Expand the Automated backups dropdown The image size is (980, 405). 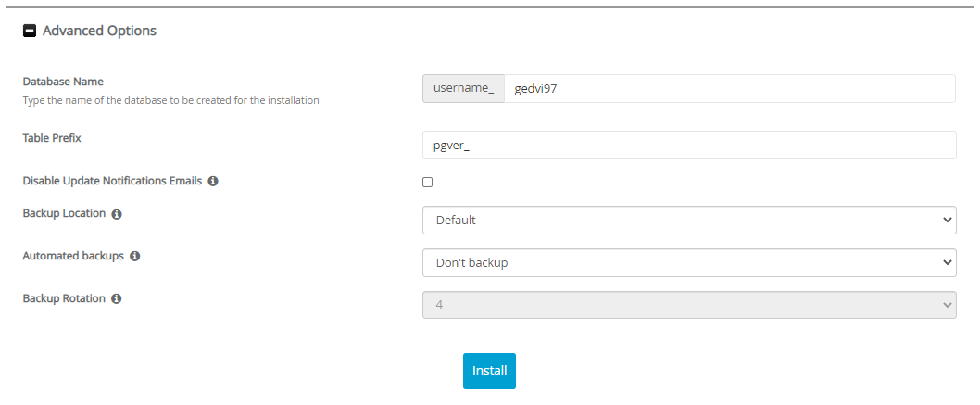(x=688, y=262)
